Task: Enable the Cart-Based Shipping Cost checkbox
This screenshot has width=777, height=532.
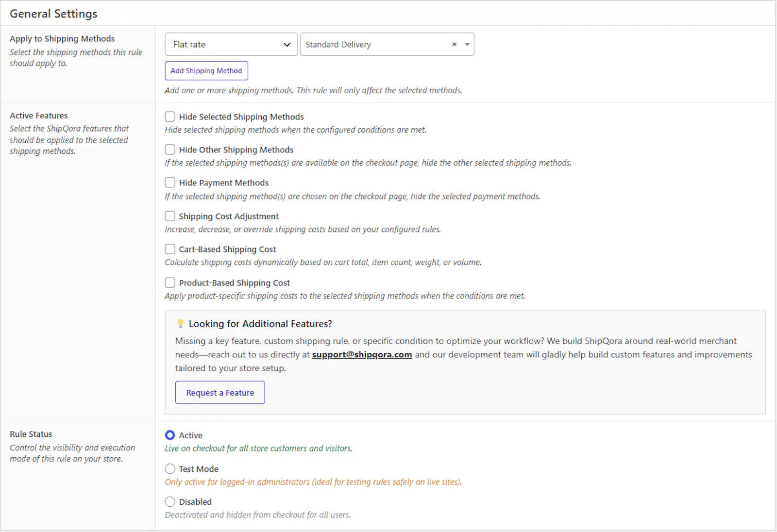Action: pyautogui.click(x=170, y=249)
